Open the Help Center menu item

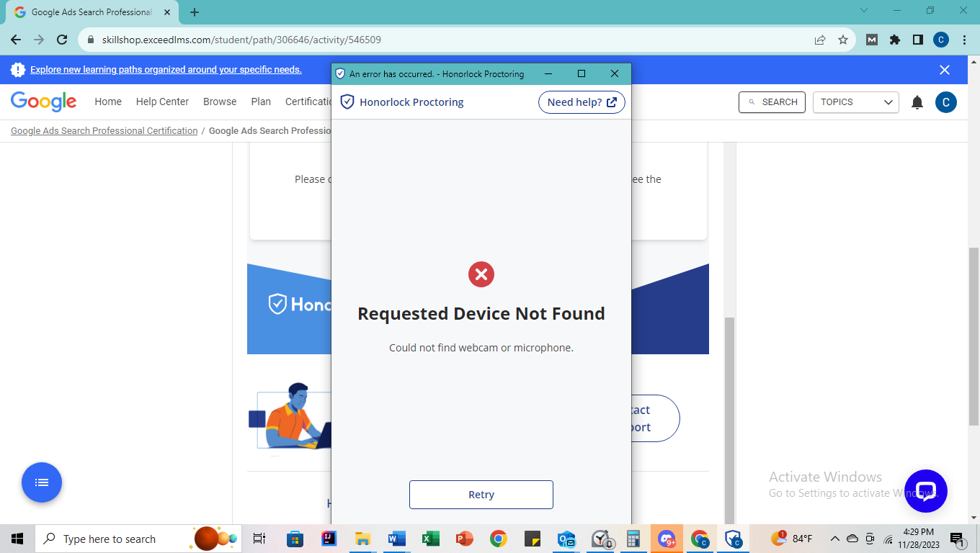click(162, 102)
